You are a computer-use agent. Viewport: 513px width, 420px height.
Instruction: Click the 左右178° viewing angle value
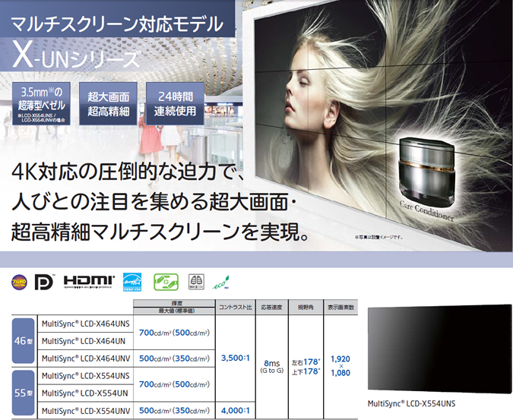[306, 362]
